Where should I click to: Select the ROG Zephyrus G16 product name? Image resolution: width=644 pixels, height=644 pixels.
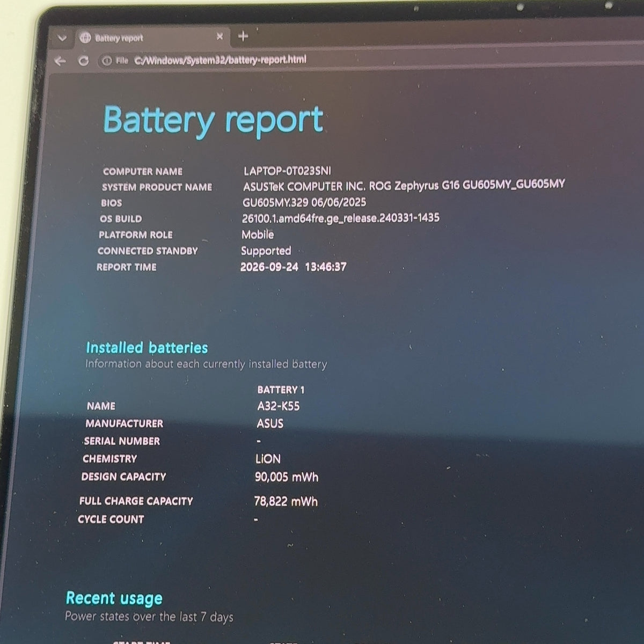pyautogui.click(x=404, y=186)
